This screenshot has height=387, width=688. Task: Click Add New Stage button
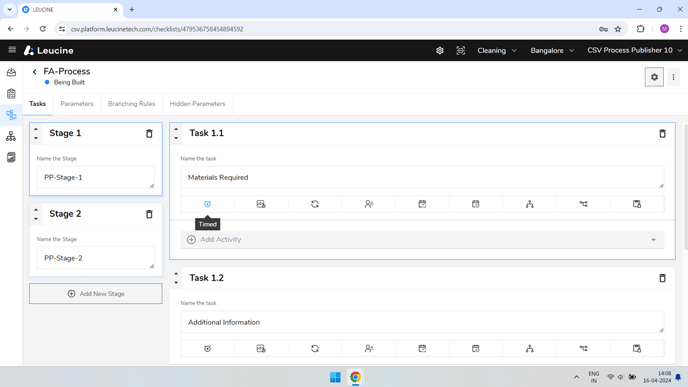pos(96,294)
